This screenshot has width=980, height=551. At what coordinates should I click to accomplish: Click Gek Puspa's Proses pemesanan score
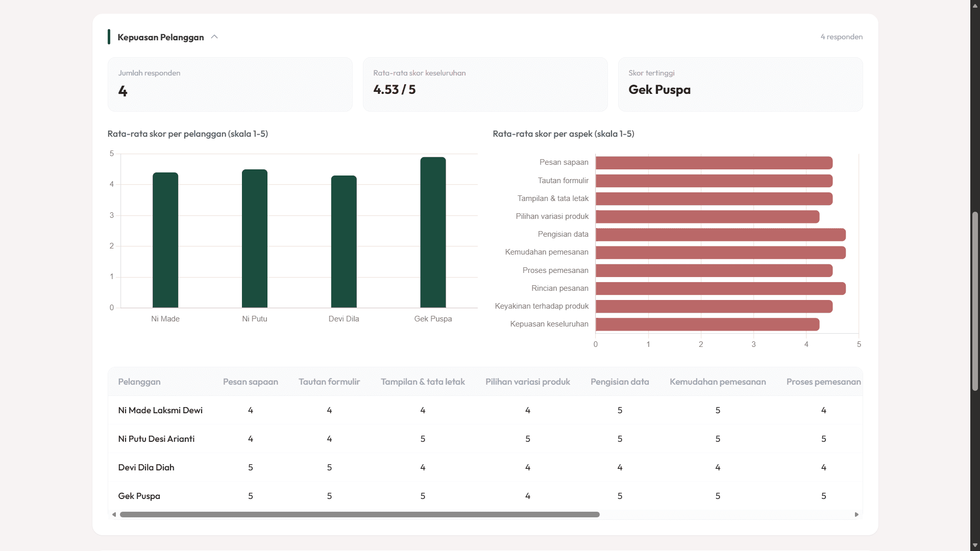tap(824, 496)
